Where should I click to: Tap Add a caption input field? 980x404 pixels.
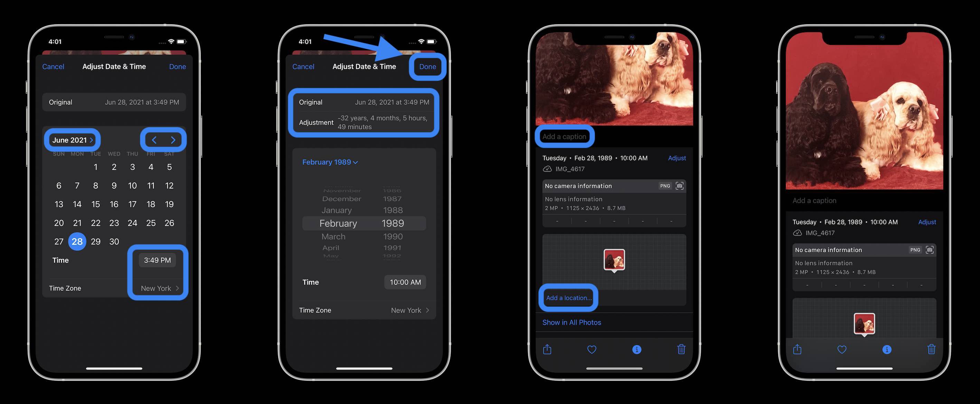(x=563, y=136)
